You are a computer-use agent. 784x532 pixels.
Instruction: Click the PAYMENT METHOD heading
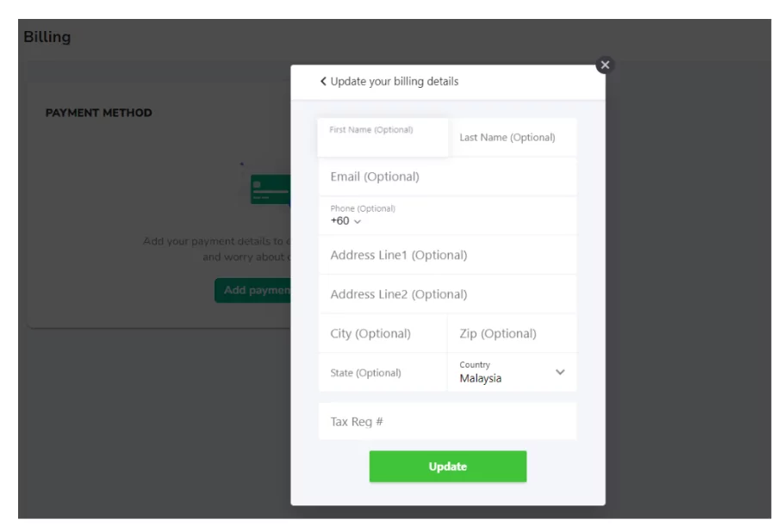coord(98,113)
